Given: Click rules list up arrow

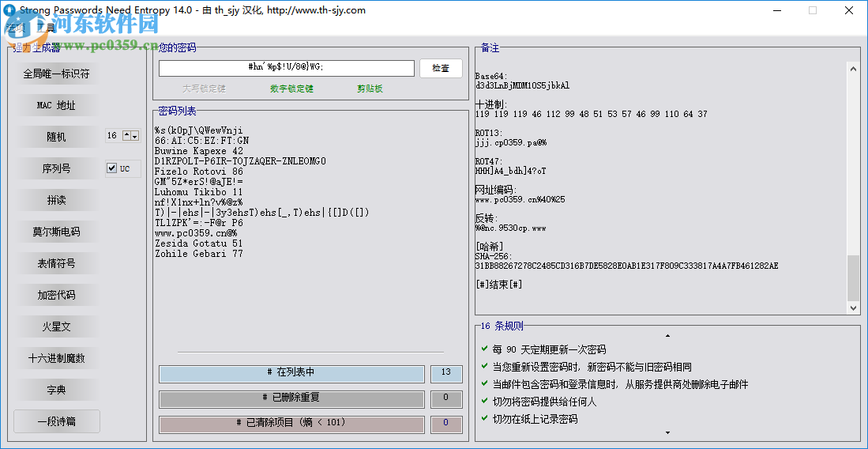Looking at the screenshot, I should [667, 335].
